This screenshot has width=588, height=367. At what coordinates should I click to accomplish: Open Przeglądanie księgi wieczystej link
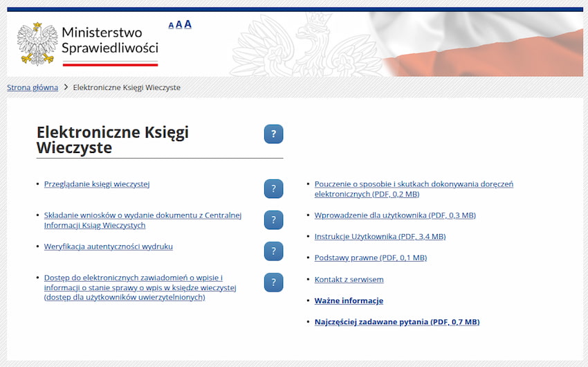pos(97,184)
